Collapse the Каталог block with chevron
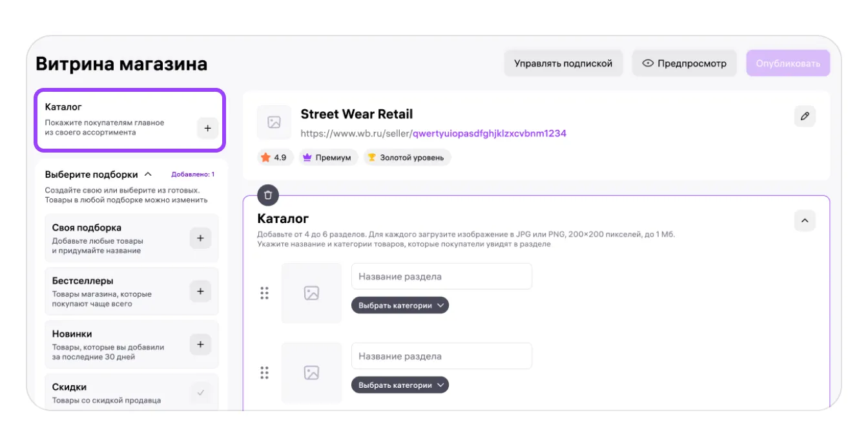Screen dimensions: 868x446 (x=805, y=220)
